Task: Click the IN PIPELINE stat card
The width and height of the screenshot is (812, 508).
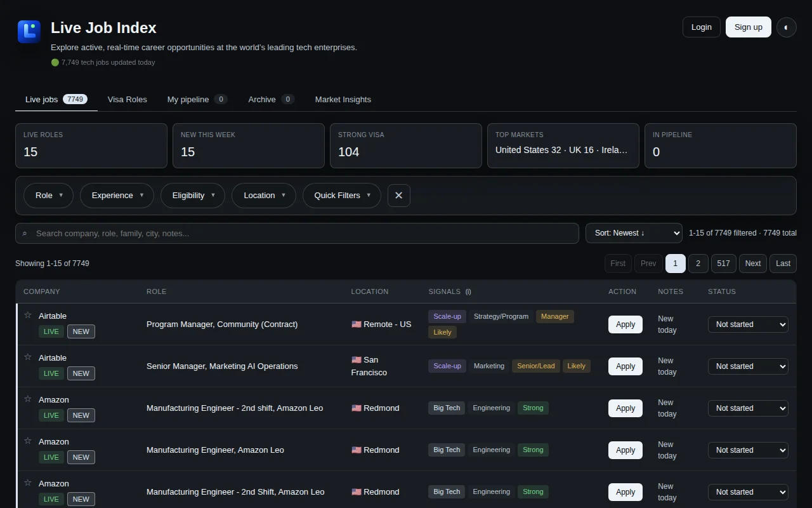Action: 721,146
